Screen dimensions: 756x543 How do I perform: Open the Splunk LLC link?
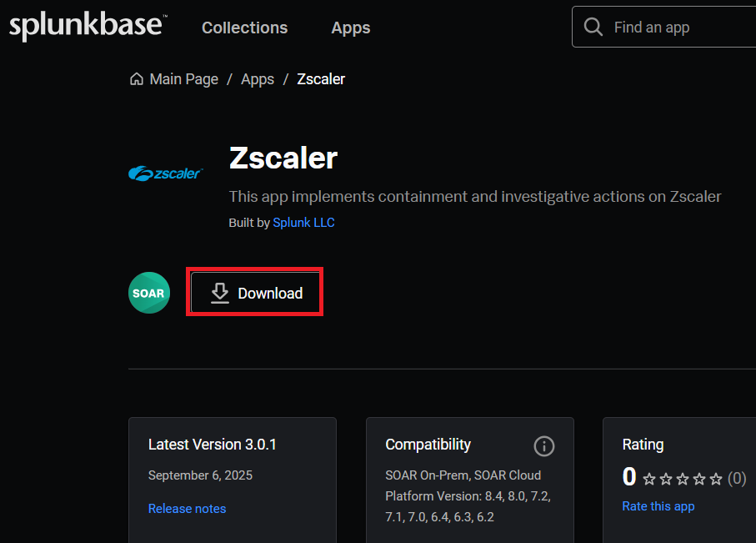coord(303,223)
